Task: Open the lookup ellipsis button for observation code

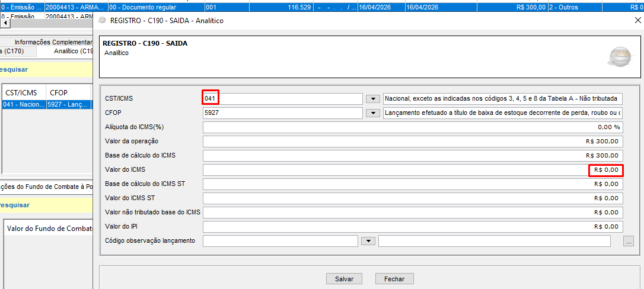Action: 629,241
